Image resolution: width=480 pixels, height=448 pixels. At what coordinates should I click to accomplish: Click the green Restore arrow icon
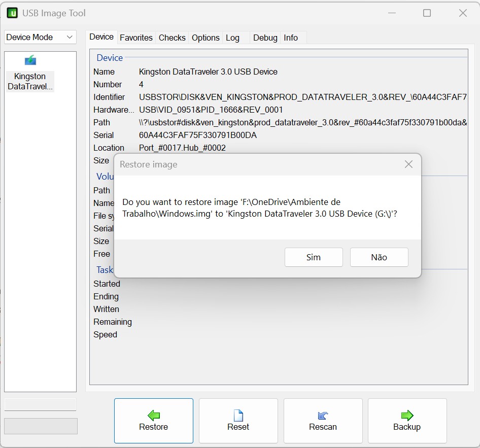point(153,415)
